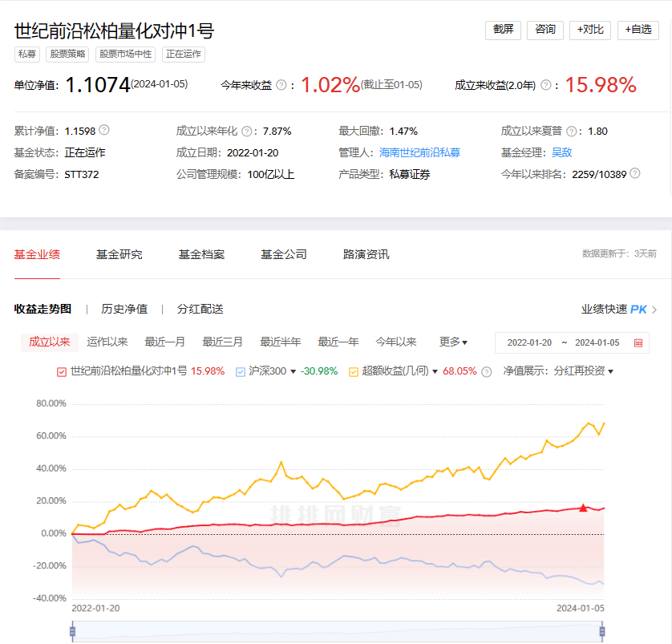Switch to the 基金档案 tab

tap(201, 254)
